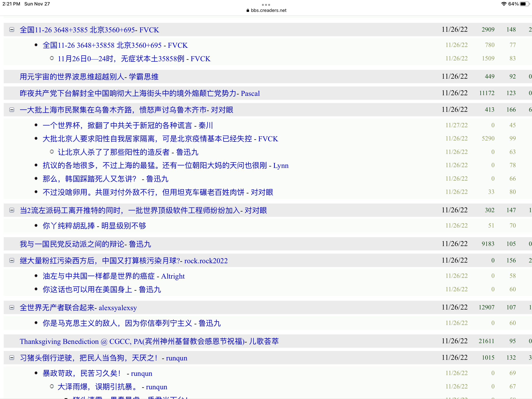
Task: Click view count 2909 in top FVCK row
Action: pyautogui.click(x=488, y=30)
